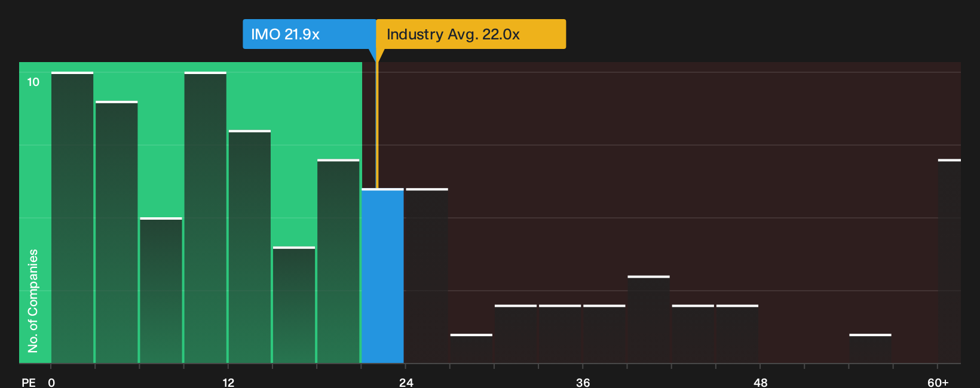Screen dimensions: 980x388
Task: Click the y-axis value 10
Action: tap(33, 82)
